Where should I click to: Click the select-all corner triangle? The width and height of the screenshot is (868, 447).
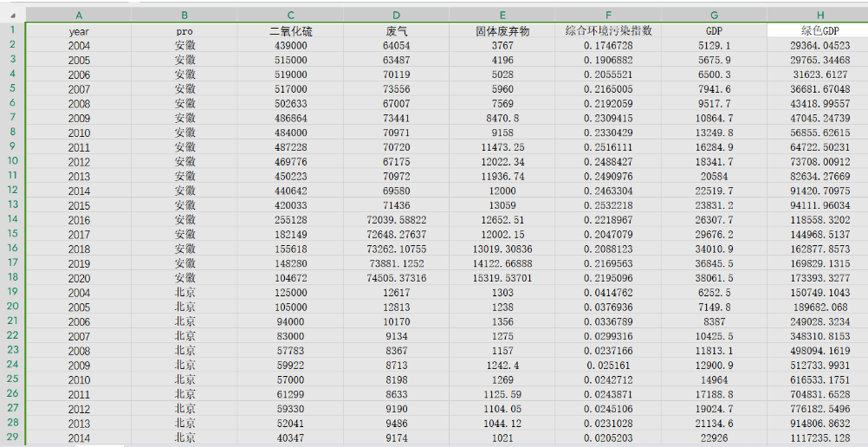tap(13, 16)
